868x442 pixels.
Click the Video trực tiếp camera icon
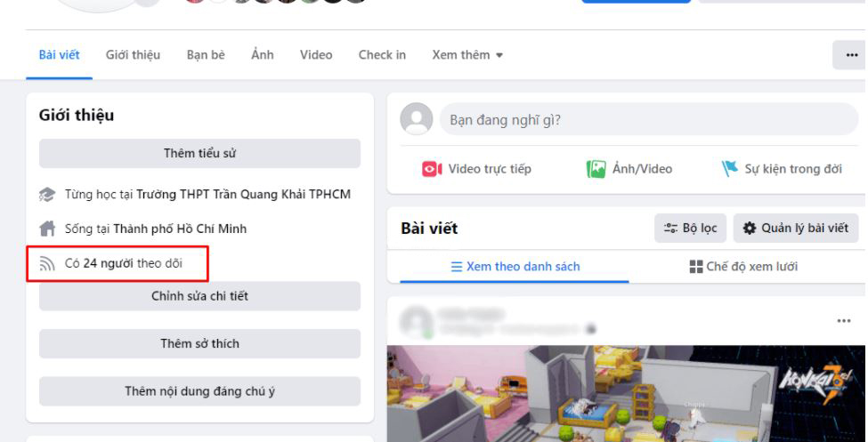(x=432, y=169)
